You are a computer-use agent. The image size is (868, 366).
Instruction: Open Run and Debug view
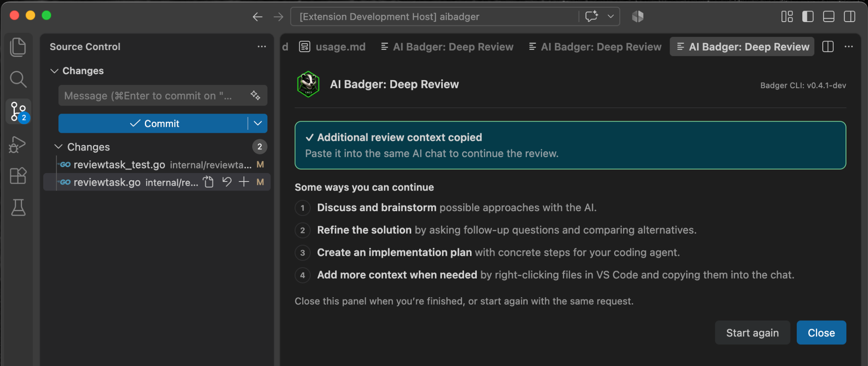point(18,144)
